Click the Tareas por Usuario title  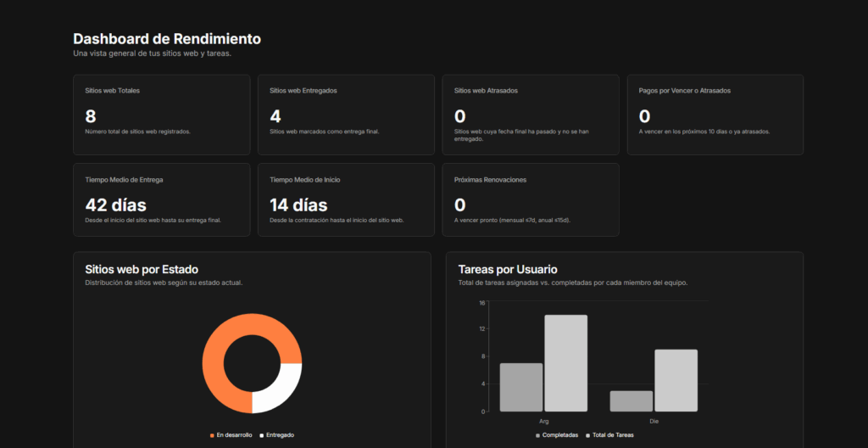tap(507, 269)
